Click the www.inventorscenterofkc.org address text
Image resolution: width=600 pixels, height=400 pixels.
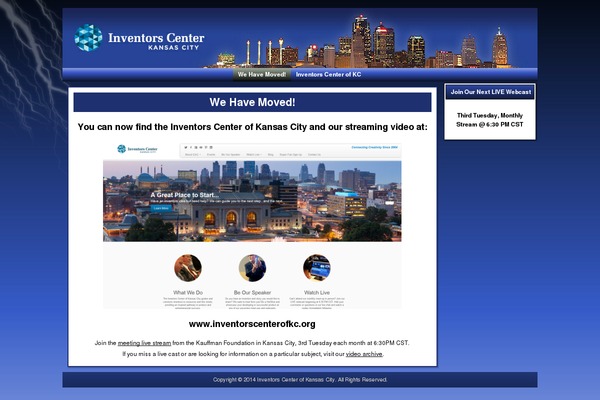252,324
